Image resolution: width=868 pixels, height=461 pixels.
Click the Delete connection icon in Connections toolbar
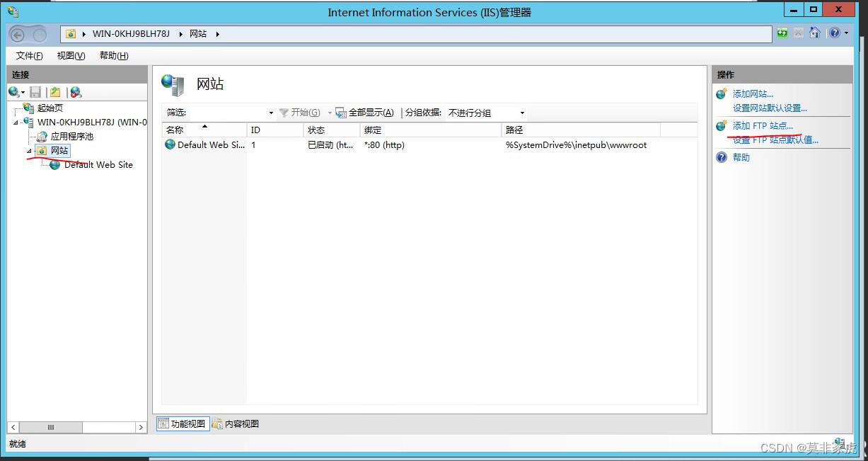tap(76, 92)
